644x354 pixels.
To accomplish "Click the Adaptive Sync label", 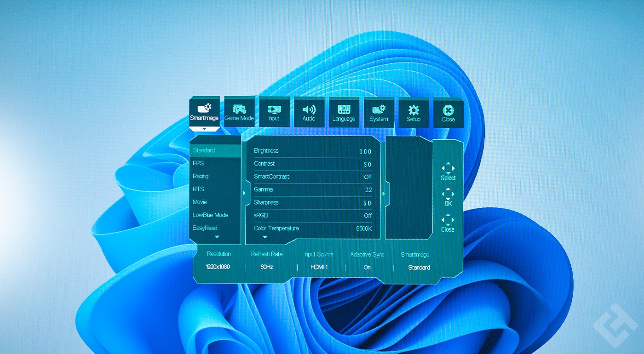I will coord(367,254).
